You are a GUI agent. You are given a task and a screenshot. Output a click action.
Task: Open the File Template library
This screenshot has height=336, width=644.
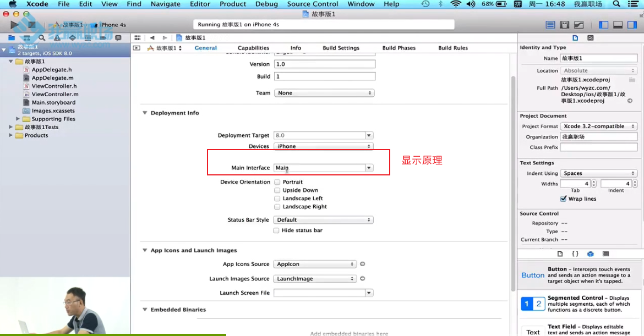(560, 254)
